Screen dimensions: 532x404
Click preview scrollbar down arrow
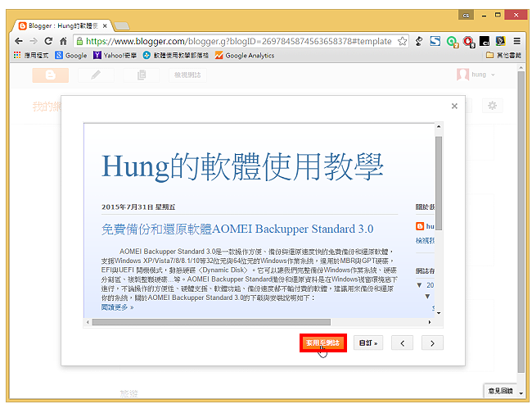(439, 313)
